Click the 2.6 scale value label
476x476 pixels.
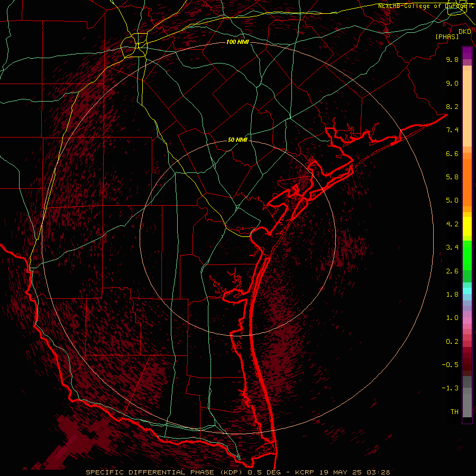(452, 271)
